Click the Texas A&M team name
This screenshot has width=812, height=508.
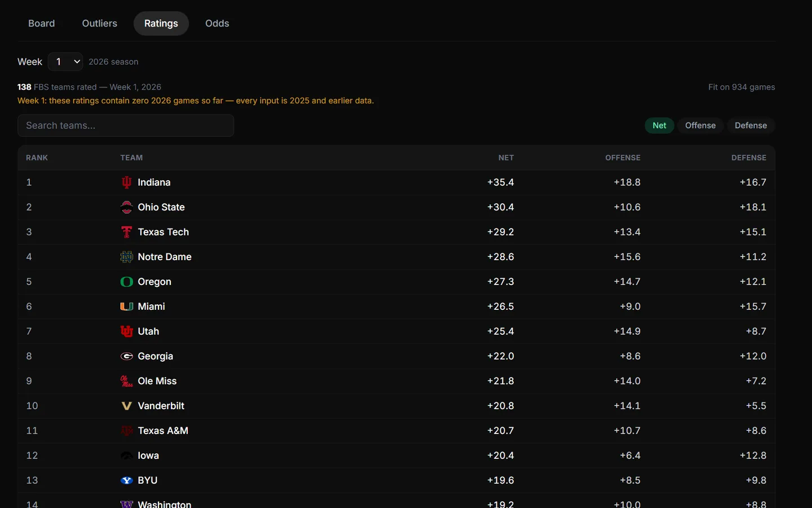pyautogui.click(x=163, y=431)
